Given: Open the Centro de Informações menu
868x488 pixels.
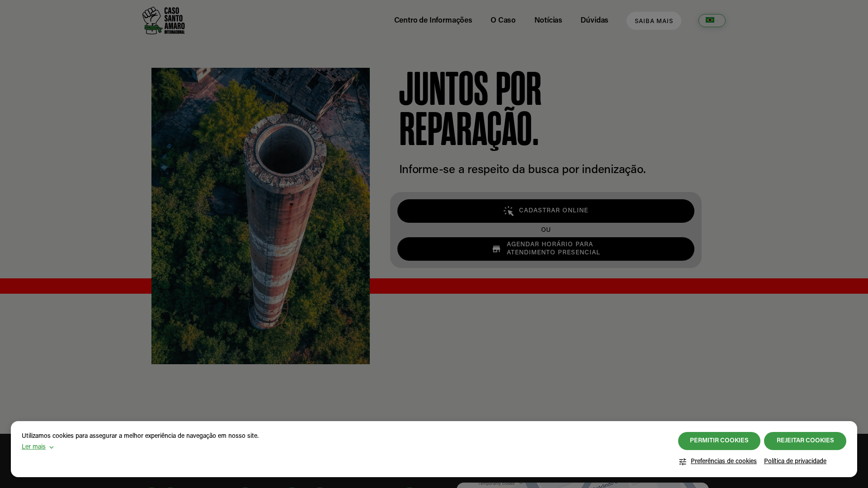Looking at the screenshot, I should tap(433, 20).
